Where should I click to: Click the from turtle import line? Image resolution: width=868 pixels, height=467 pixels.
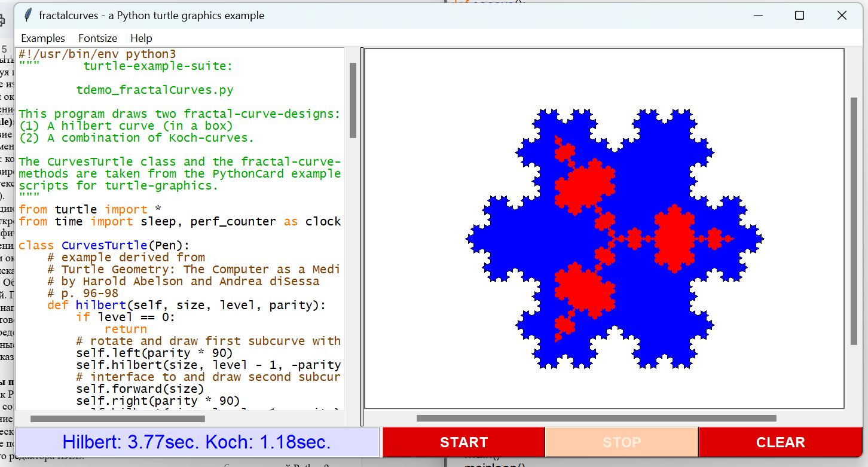click(90, 210)
